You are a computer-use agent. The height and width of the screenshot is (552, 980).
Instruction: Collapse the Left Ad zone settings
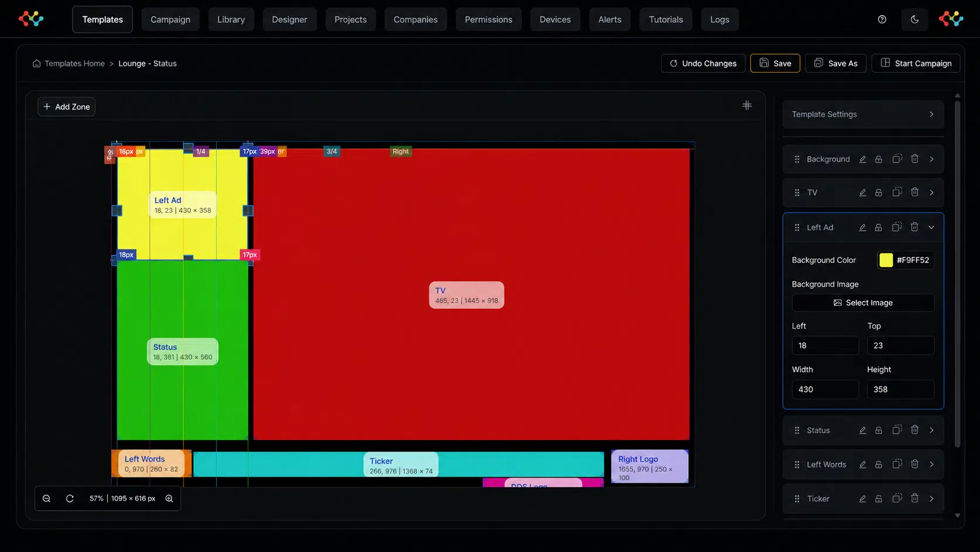coord(931,228)
